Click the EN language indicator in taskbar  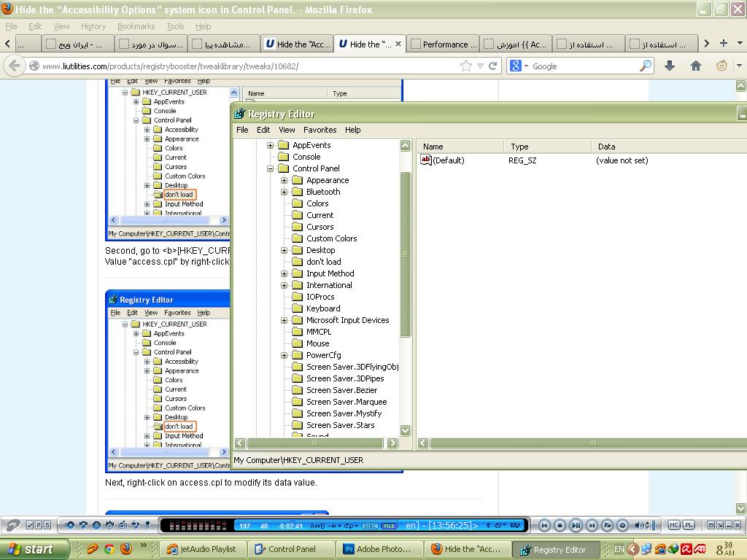(619, 549)
